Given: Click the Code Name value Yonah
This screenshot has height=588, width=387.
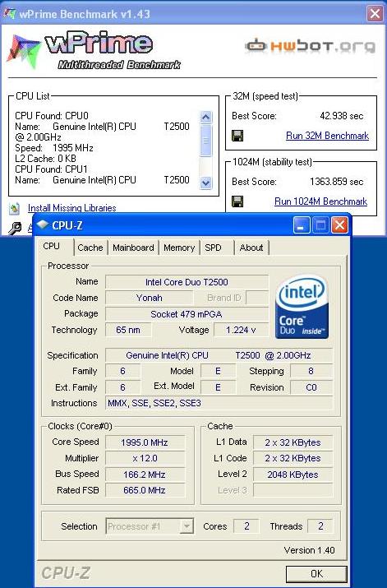Looking at the screenshot, I should (149, 298).
